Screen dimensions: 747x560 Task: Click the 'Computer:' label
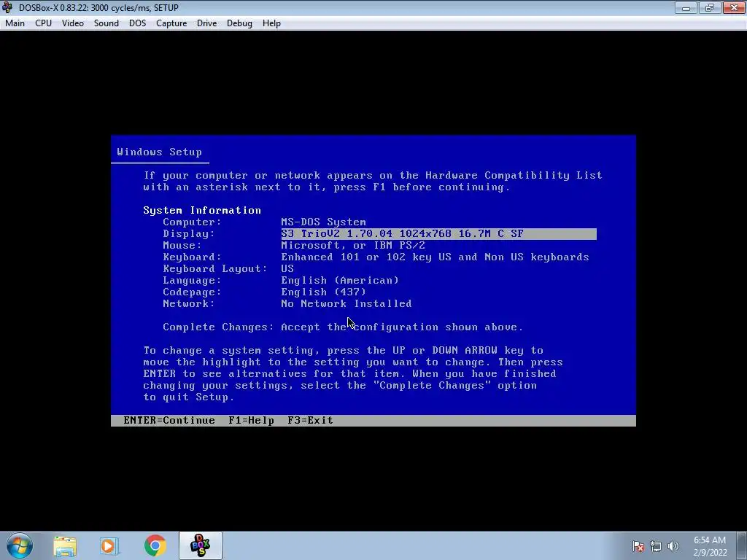pos(192,222)
